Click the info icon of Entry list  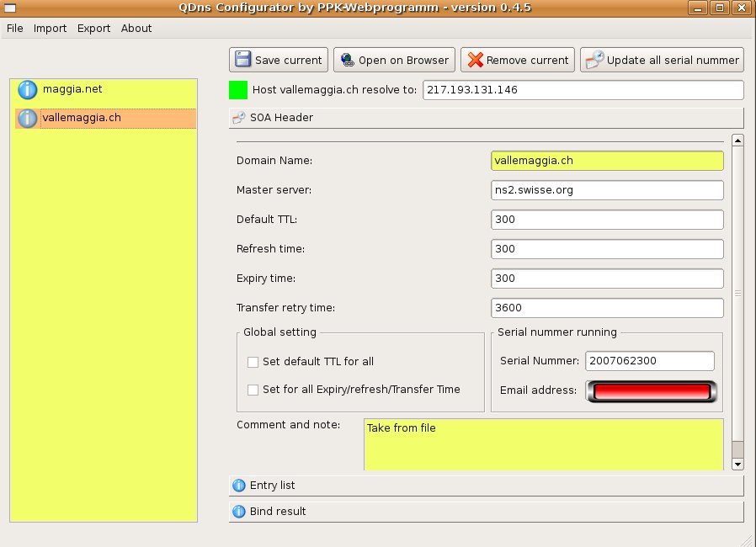[x=238, y=486]
